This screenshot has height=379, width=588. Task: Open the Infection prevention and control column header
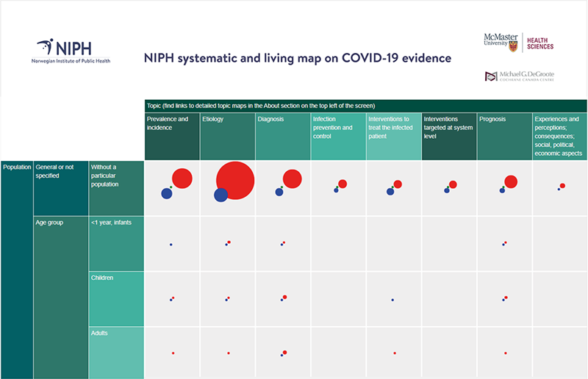click(338, 136)
